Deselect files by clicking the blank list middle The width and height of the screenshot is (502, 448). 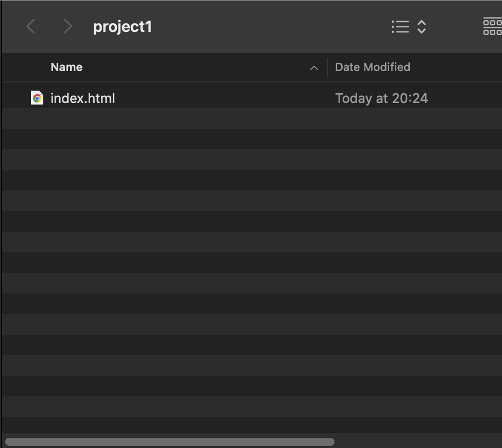(252, 263)
